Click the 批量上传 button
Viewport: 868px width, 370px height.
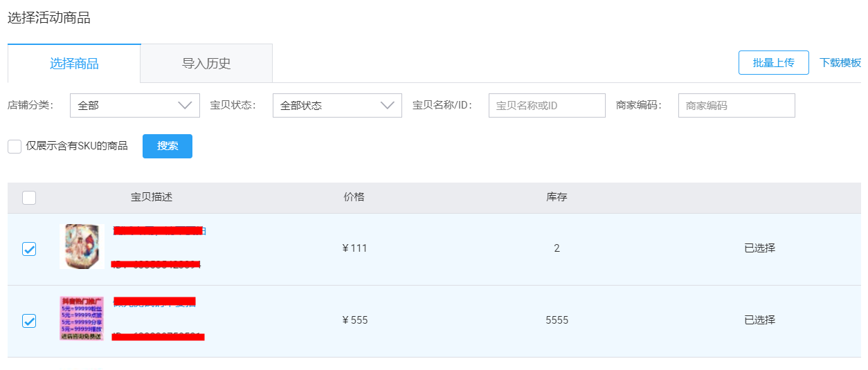(773, 62)
